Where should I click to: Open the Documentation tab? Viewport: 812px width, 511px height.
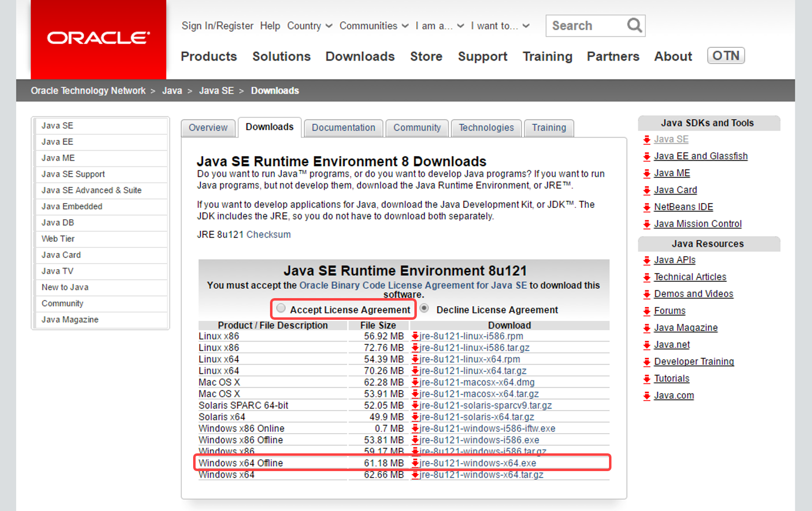pyautogui.click(x=343, y=128)
